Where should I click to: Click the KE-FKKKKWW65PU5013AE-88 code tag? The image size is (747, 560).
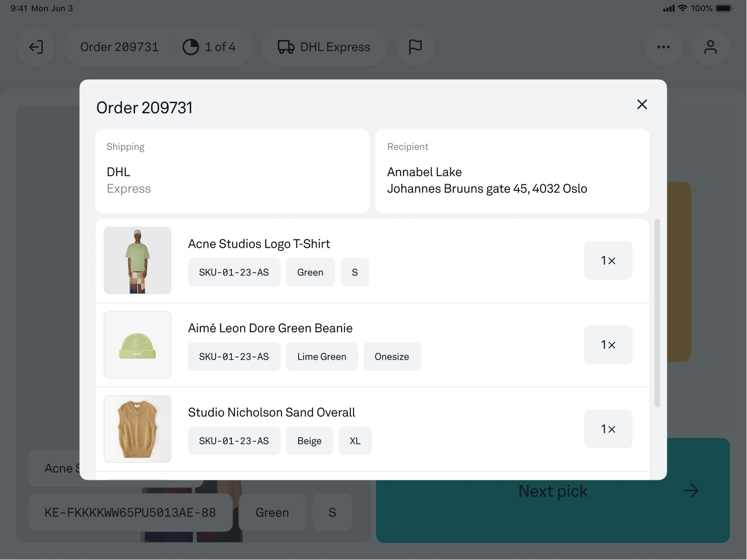(x=130, y=513)
